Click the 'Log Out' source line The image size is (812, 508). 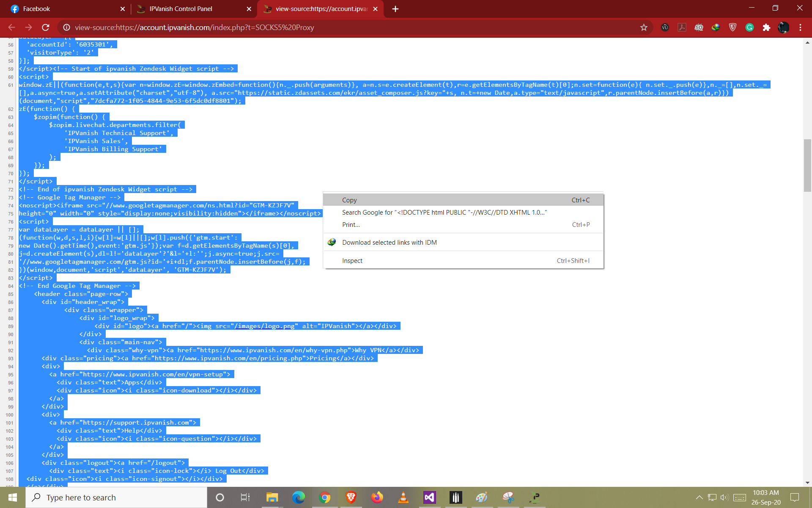coord(156,471)
